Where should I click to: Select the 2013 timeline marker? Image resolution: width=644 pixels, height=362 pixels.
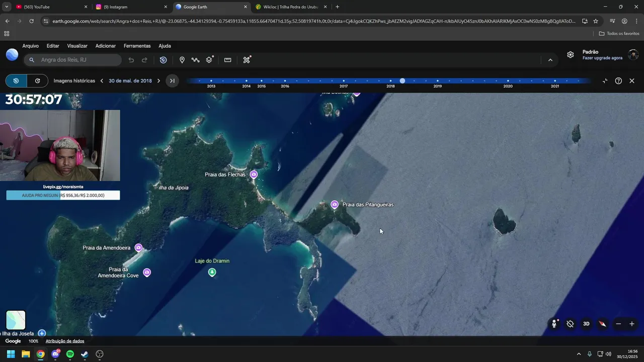pos(211,81)
